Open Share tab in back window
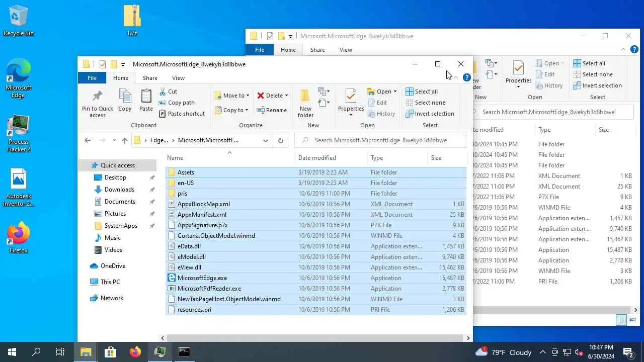The height and width of the screenshot is (362, 644). (317, 50)
